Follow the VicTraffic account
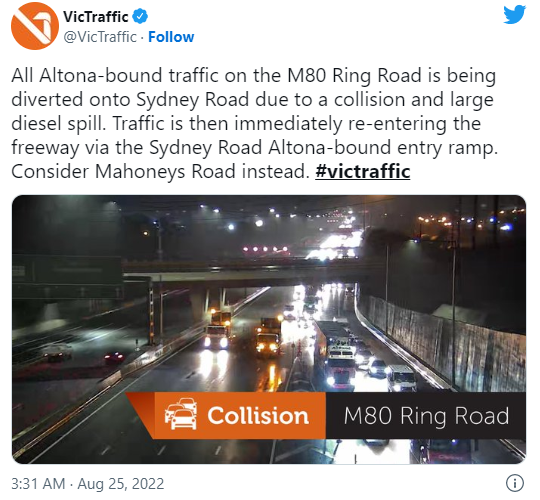The height and width of the screenshot is (500, 540). click(x=171, y=37)
